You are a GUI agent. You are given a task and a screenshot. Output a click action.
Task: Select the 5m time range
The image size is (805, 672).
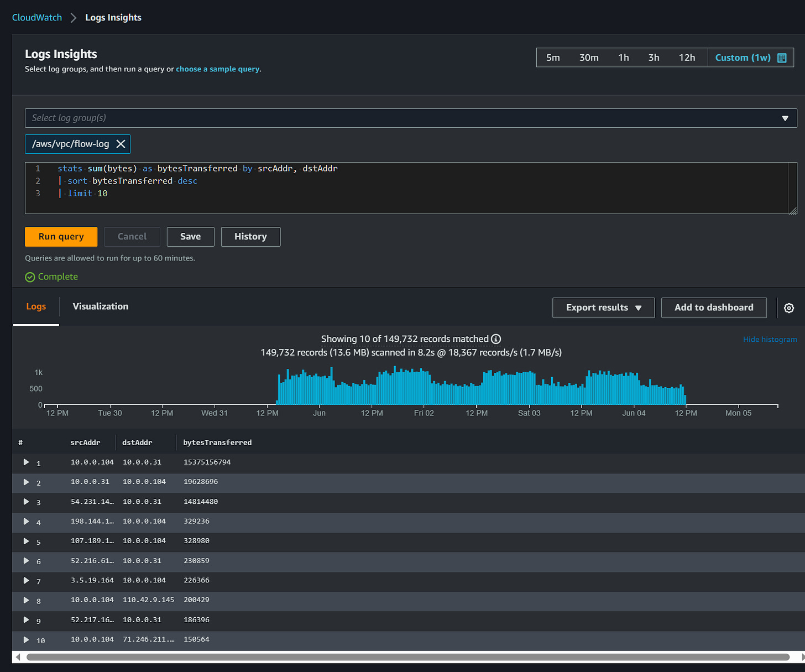pos(553,58)
